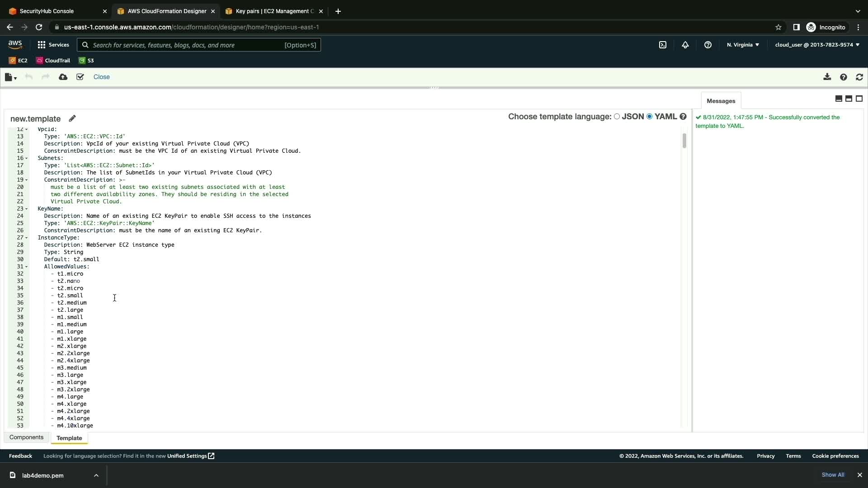This screenshot has height=488, width=868.
Task: Click the Refresh diagram icon in toolbar
Action: click(859, 77)
